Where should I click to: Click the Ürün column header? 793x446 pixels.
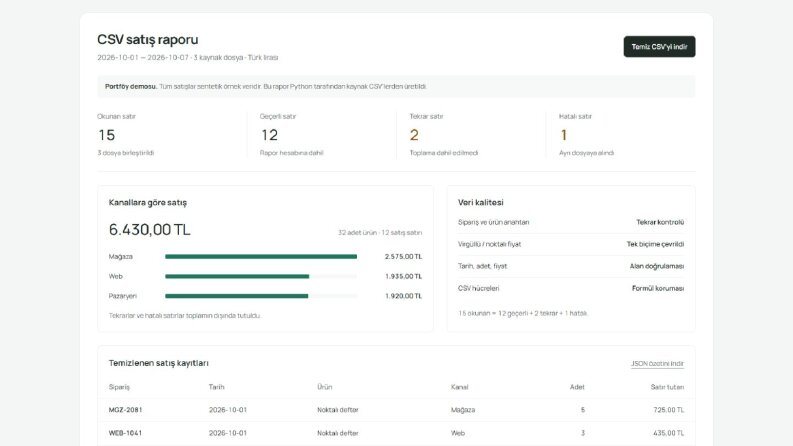tap(325, 387)
